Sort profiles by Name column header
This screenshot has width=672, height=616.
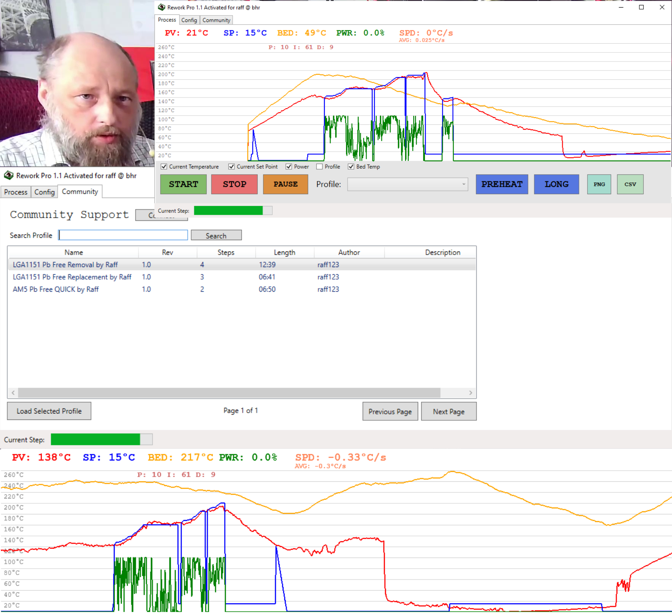(x=73, y=252)
